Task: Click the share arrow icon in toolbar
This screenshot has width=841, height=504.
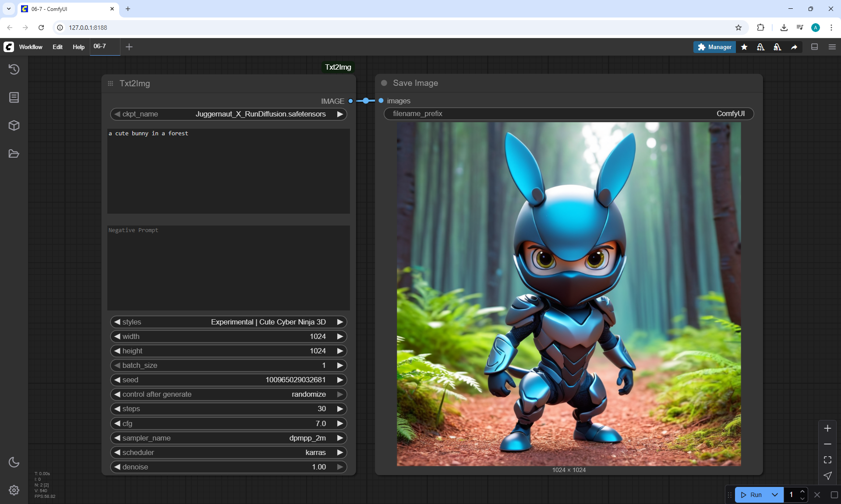Action: coord(794,47)
